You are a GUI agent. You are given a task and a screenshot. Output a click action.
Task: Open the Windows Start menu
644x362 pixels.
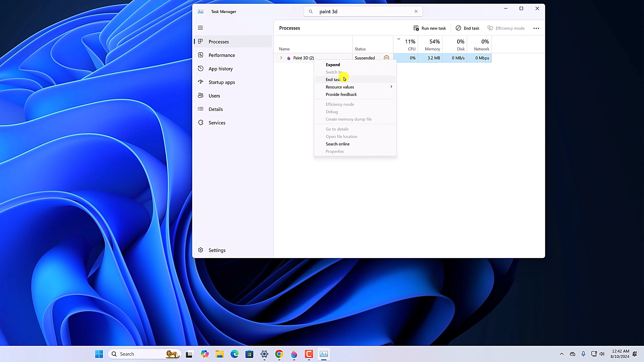99,354
